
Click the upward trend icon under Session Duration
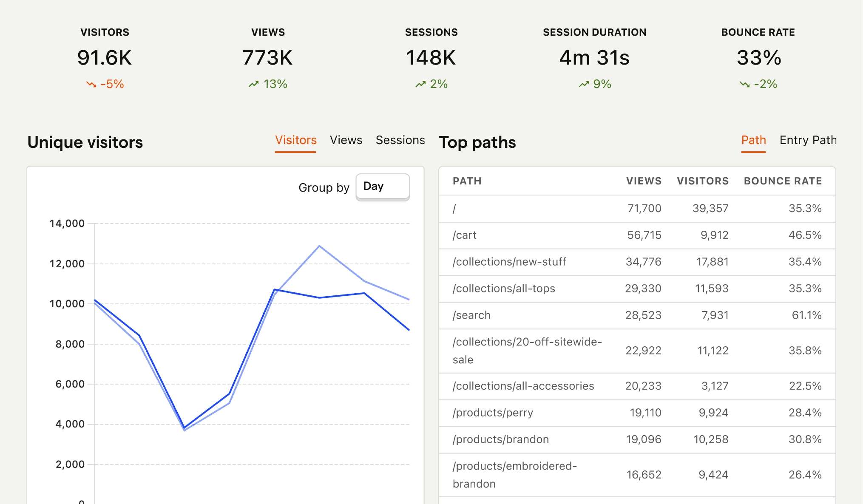point(584,84)
